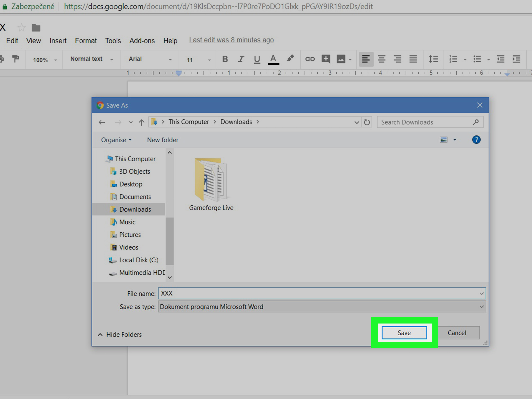Open the Save as type dropdown
Image resolution: width=532 pixels, height=399 pixels.
coord(322,307)
